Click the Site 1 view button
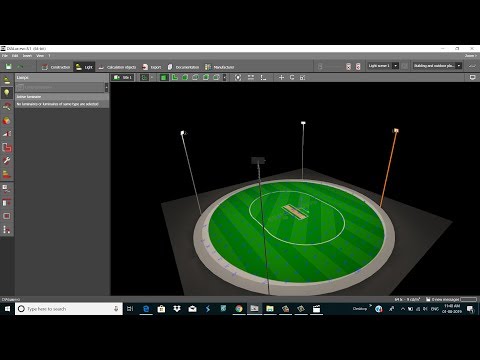This screenshot has width=480, height=360. coord(123,77)
